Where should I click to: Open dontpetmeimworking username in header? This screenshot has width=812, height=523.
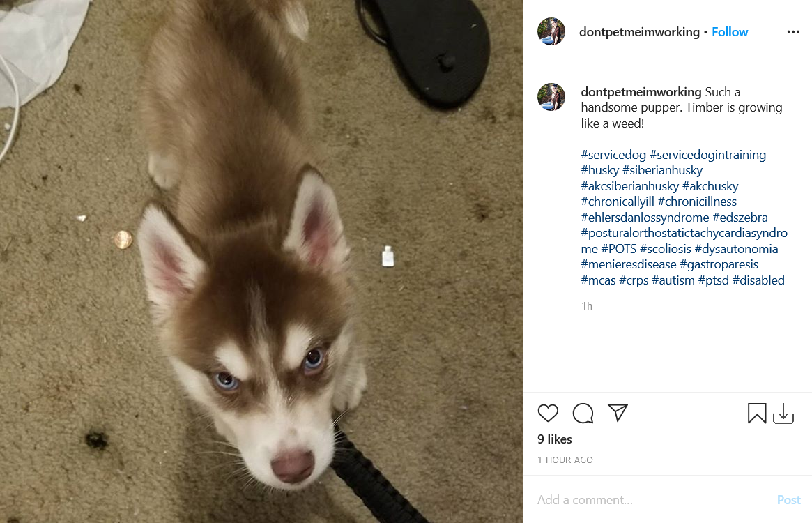click(639, 32)
